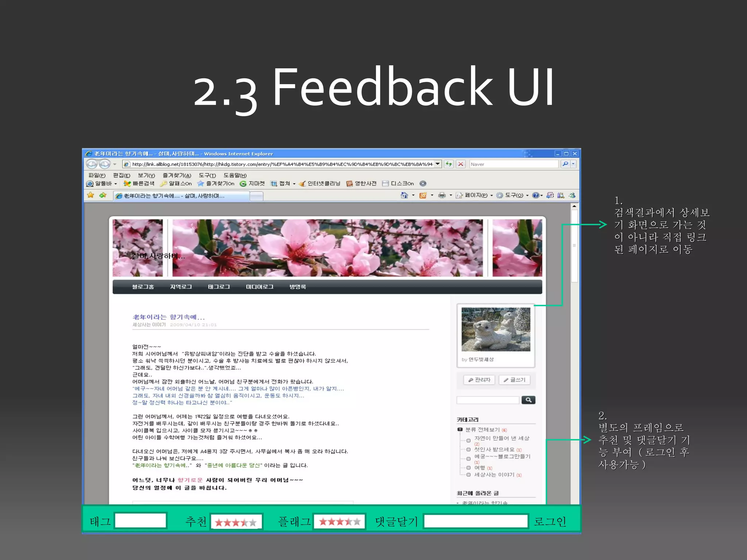Click the yellow Favorites star icon
Screen dimensions: 747x560
[90, 195]
